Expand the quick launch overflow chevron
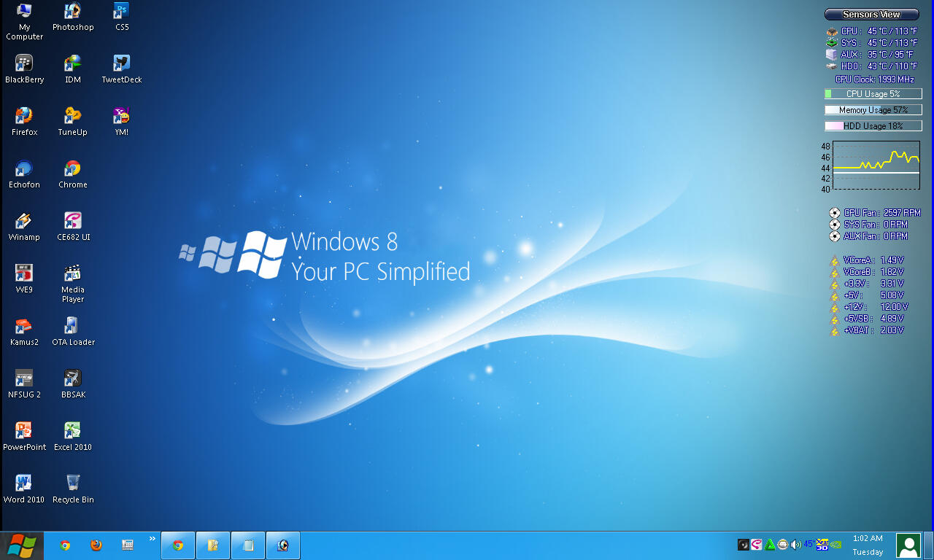 point(153,539)
